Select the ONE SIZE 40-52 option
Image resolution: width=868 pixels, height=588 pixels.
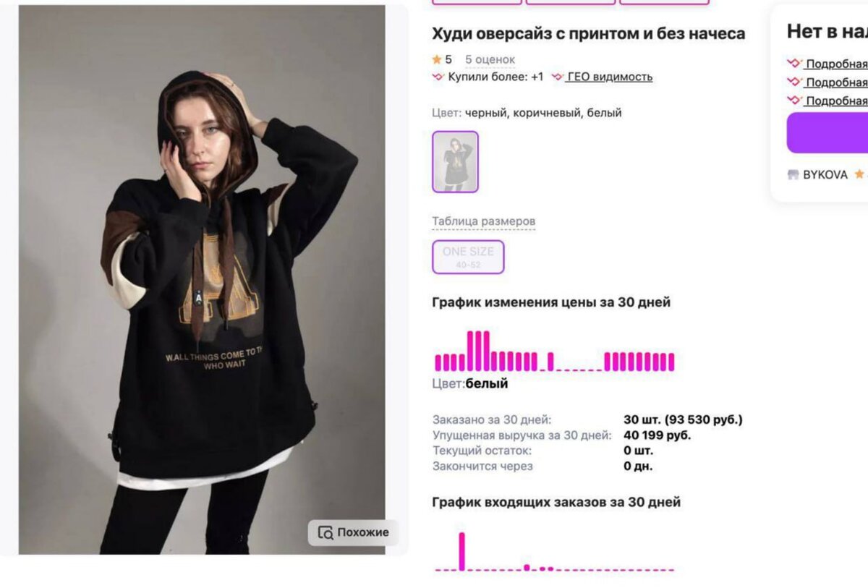[468, 257]
